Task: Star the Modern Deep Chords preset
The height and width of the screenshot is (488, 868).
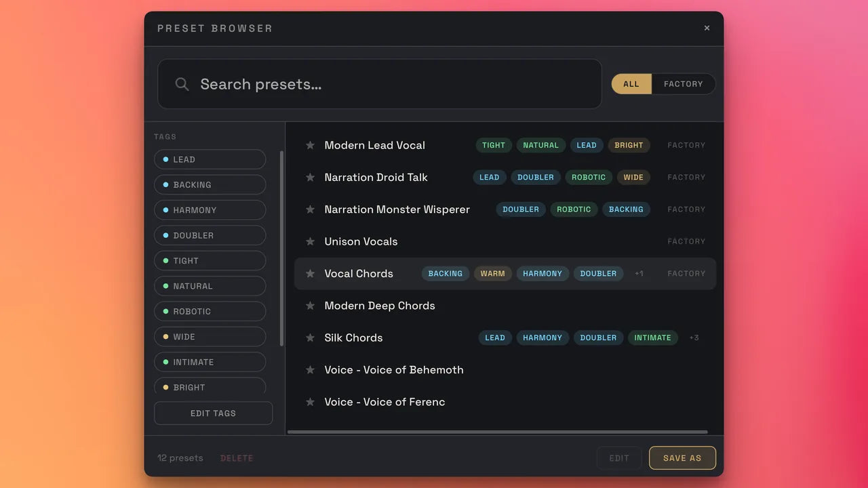Action: coord(310,306)
